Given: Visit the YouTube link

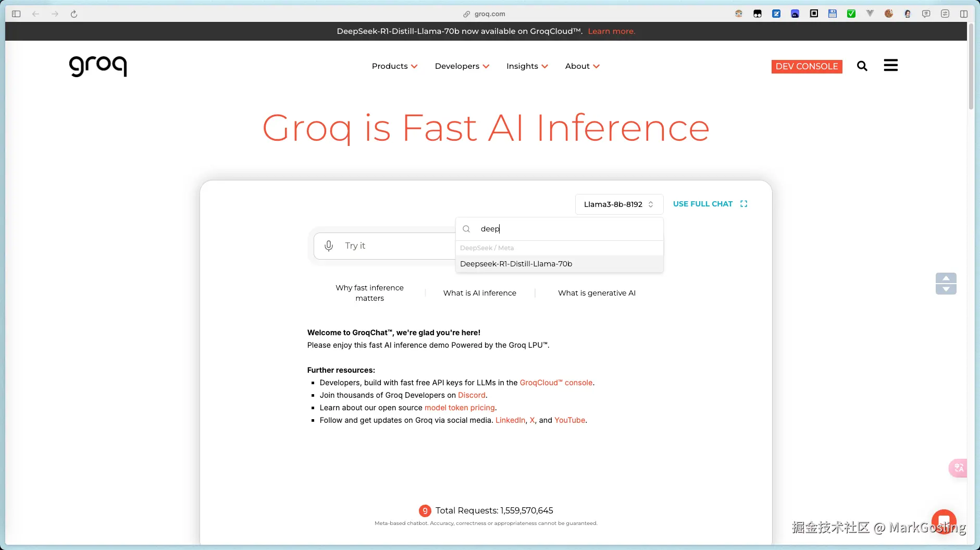Looking at the screenshot, I should tap(569, 420).
